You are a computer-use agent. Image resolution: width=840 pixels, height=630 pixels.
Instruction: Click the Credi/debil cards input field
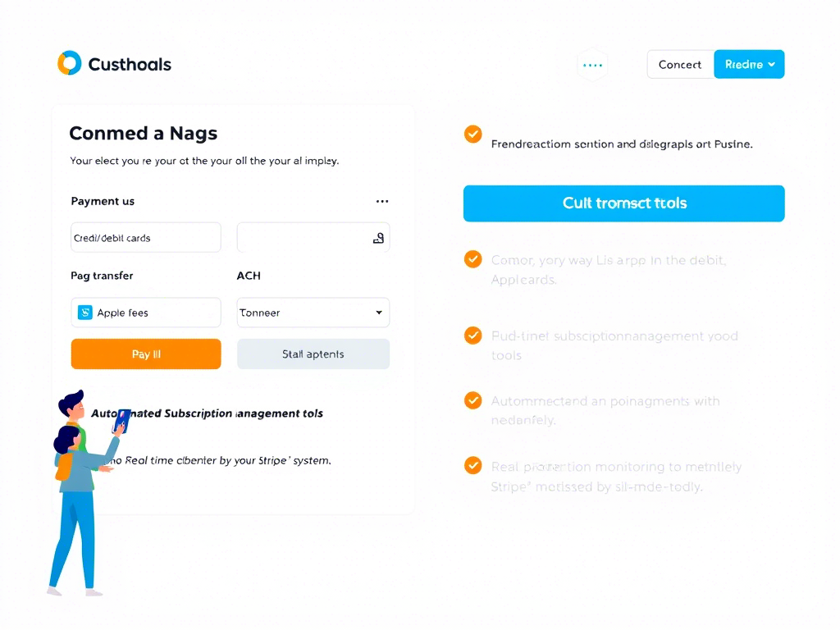(146, 237)
